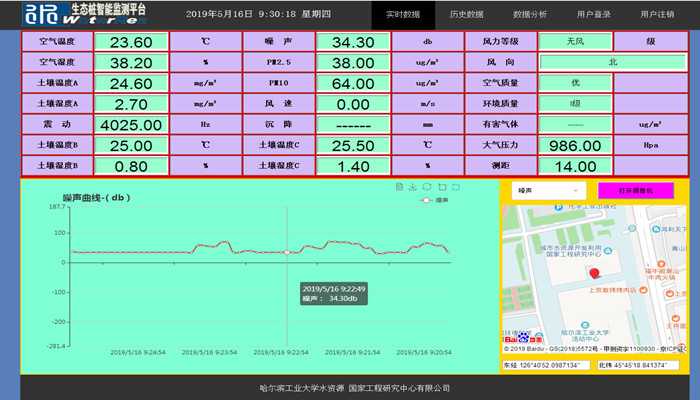Click the chart data view icon

tap(399, 187)
